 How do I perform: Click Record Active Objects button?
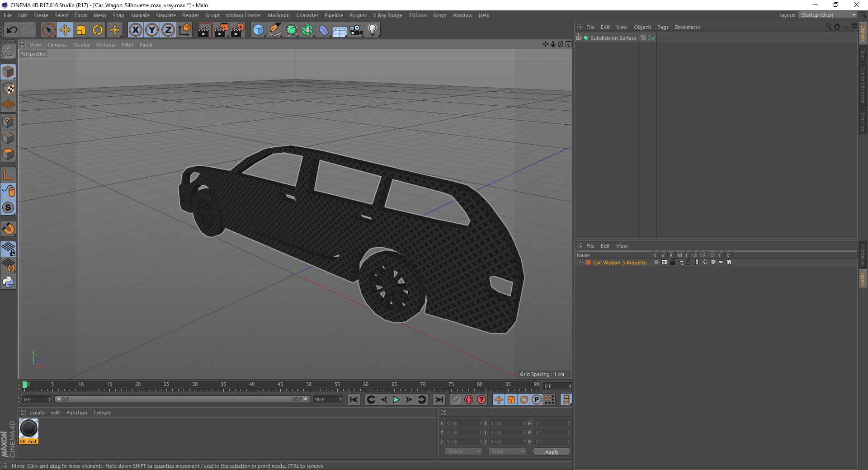tap(456, 399)
